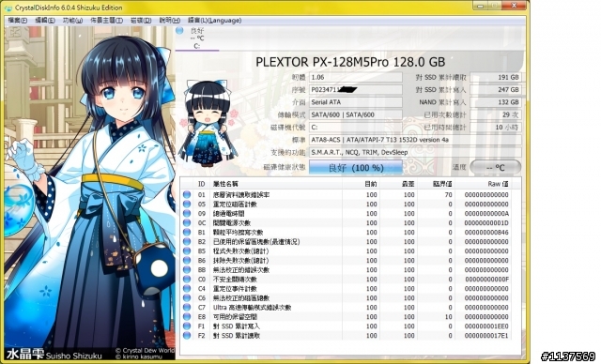
Task: Click the blue status circle for attribute C6
Action: click(x=187, y=297)
